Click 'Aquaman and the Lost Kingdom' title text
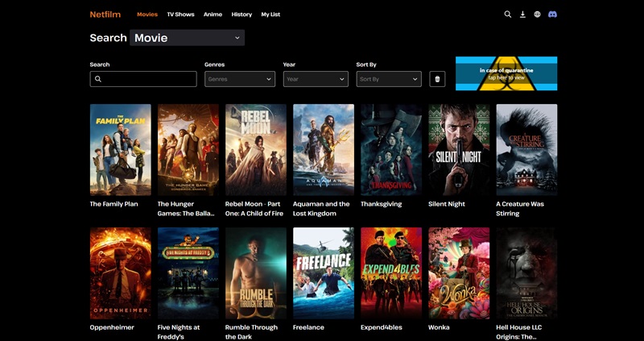Image resolution: width=644 pixels, height=341 pixels. [x=321, y=209]
